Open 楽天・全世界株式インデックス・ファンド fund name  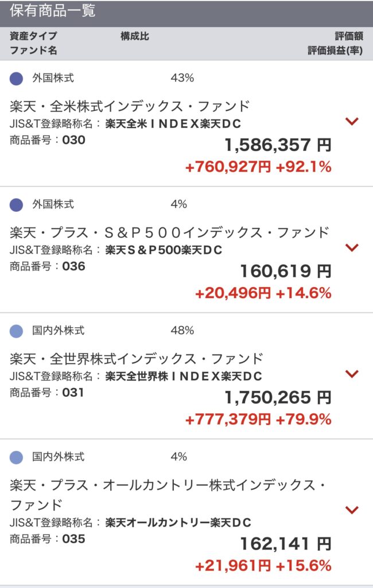(137, 359)
